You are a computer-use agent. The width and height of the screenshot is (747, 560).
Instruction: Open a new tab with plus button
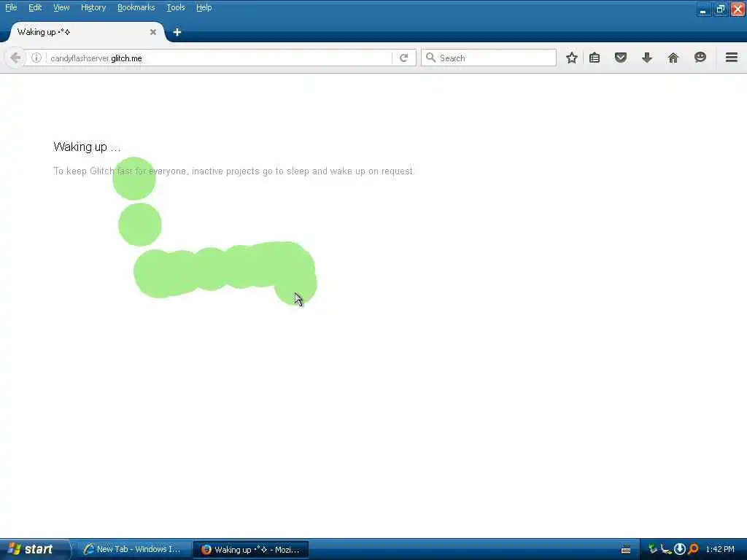(x=177, y=32)
